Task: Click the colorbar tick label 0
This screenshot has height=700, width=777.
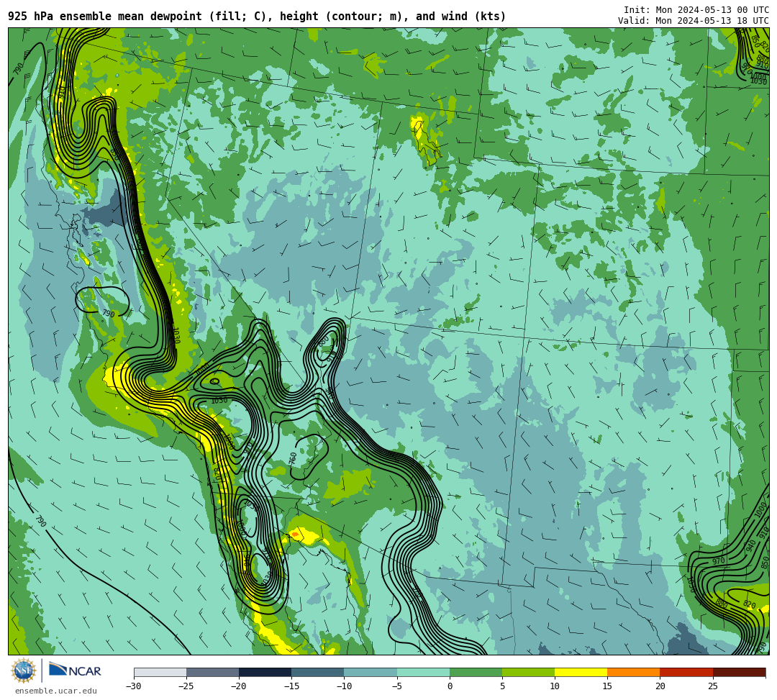Action: 450,686
